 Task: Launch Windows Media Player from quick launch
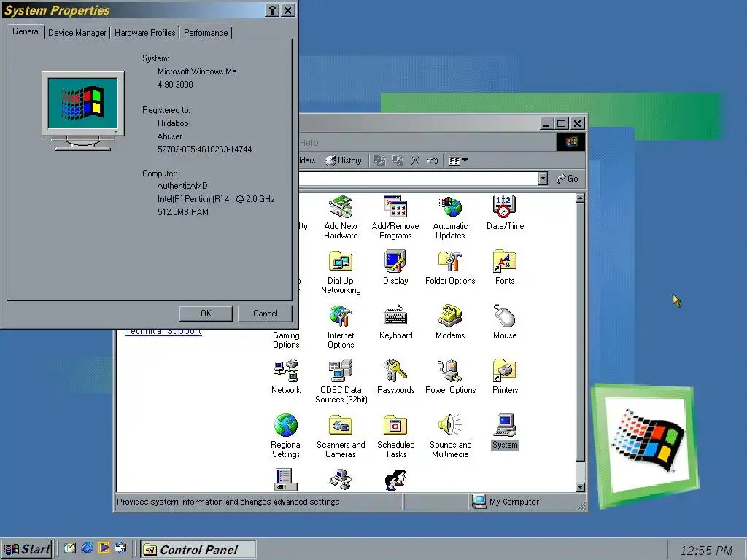(x=104, y=548)
